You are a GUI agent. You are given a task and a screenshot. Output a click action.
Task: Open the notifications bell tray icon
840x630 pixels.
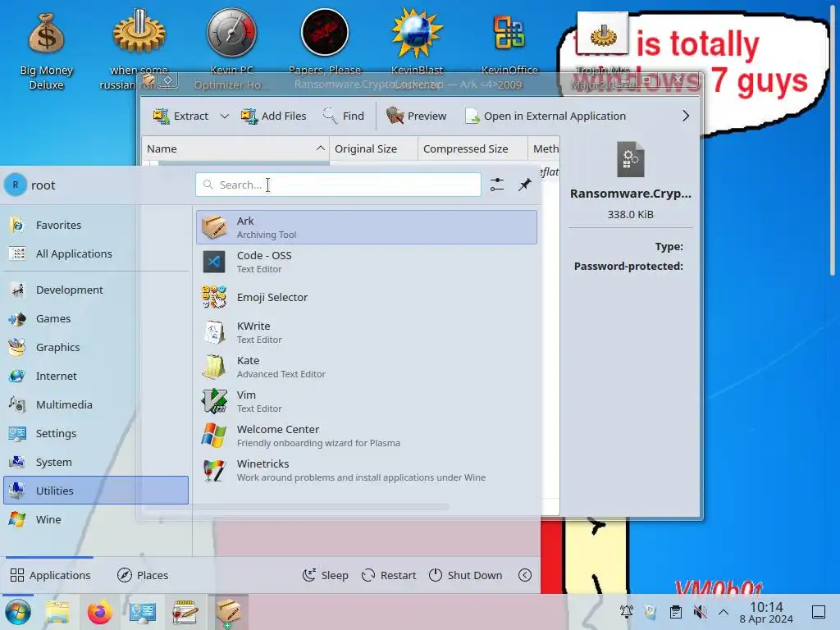point(626,611)
